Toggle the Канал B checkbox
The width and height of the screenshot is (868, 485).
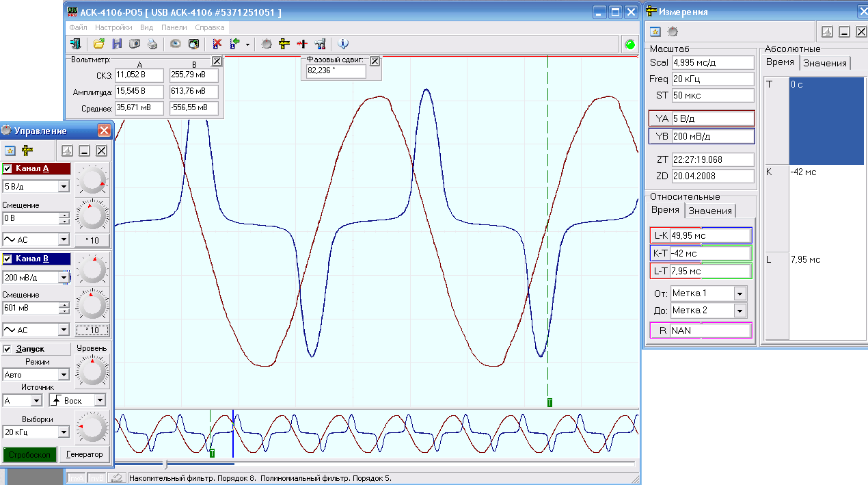pyautogui.click(x=8, y=259)
